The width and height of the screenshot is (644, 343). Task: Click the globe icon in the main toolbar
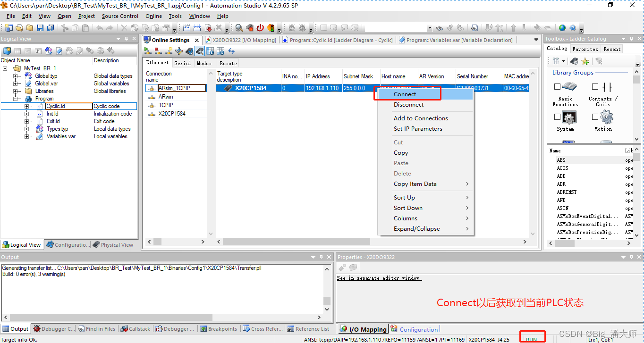click(x=562, y=28)
